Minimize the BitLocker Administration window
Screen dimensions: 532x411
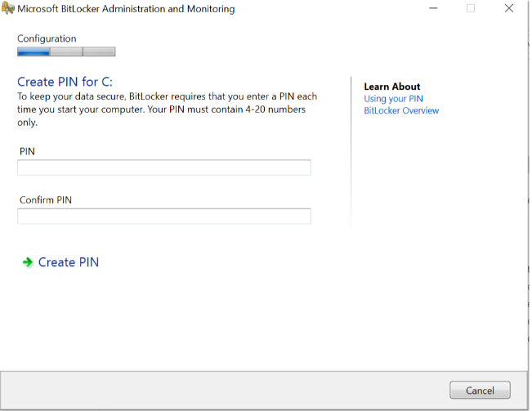click(x=431, y=8)
